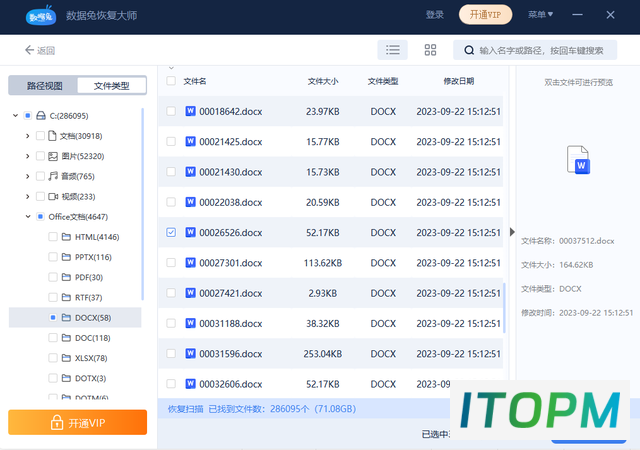
Task: Tick the PDF(30) checkbox
Action: click(53, 277)
